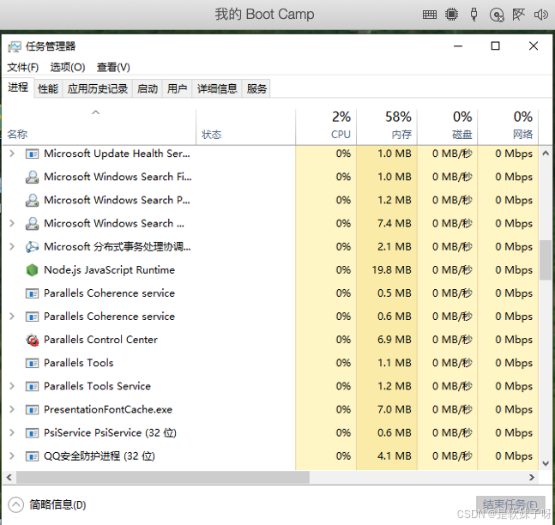Click the 结束任务(E) button

coord(510,505)
